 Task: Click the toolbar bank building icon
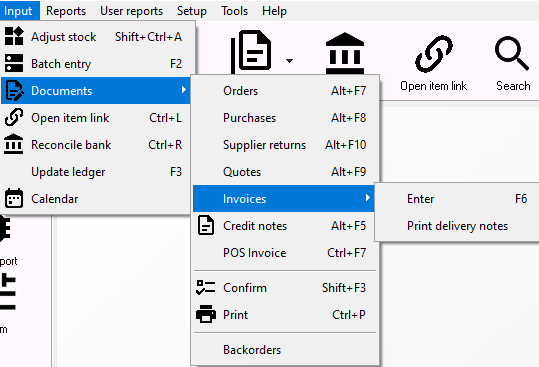pyautogui.click(x=345, y=53)
